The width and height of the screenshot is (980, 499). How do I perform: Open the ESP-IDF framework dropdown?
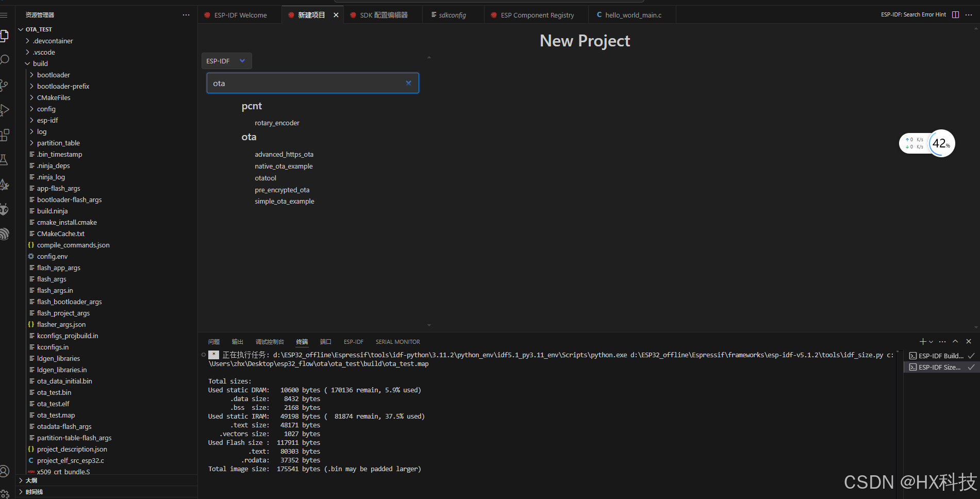[226, 61]
